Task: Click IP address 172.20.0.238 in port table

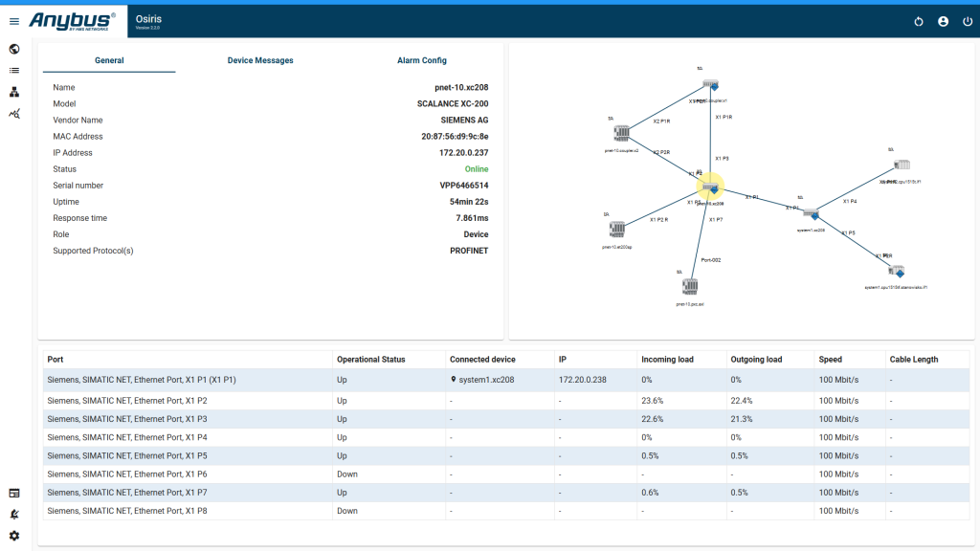Action: coord(583,380)
